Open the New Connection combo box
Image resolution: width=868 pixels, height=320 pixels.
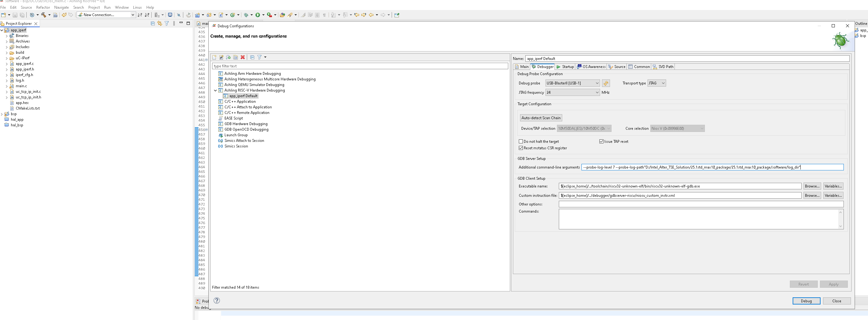106,15
